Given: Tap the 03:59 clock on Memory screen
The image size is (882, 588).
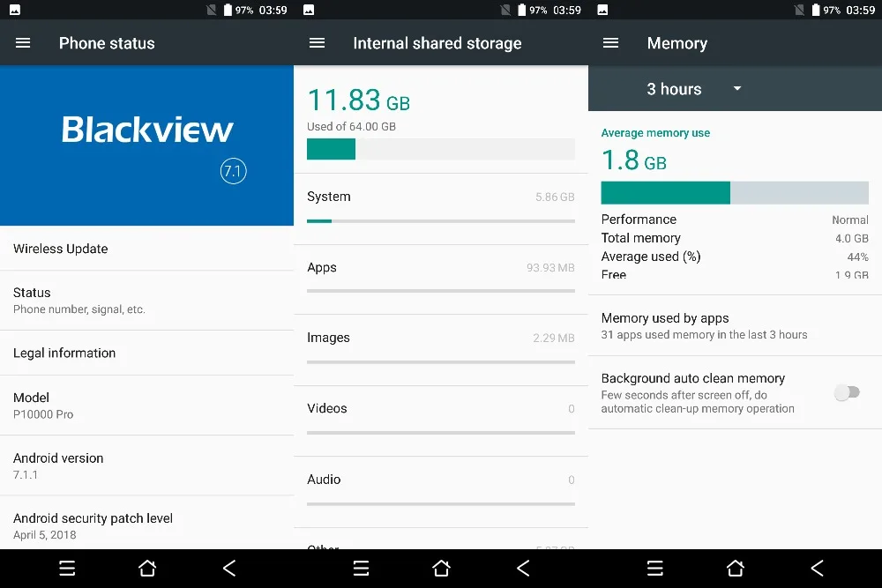Looking at the screenshot, I should tap(860, 10).
